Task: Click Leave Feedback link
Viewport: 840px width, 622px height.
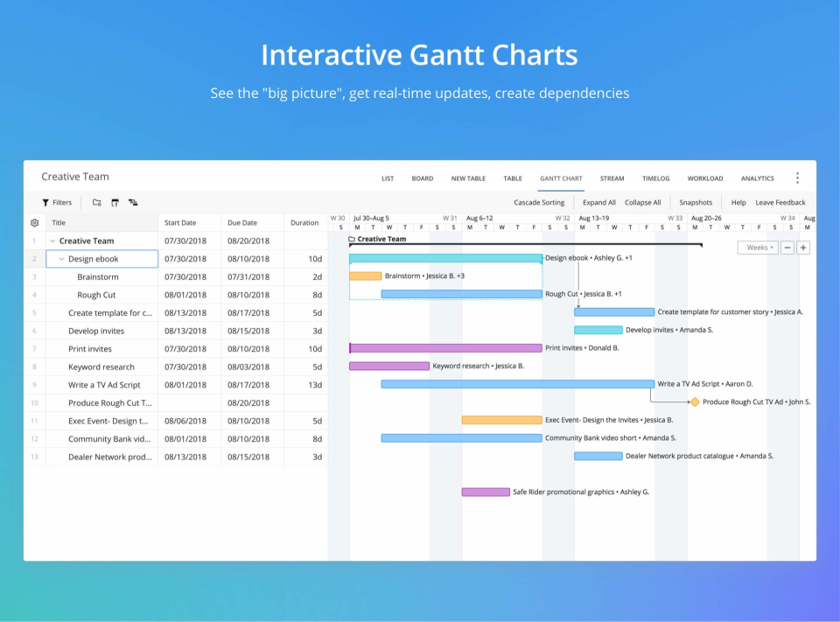Action: [780, 202]
